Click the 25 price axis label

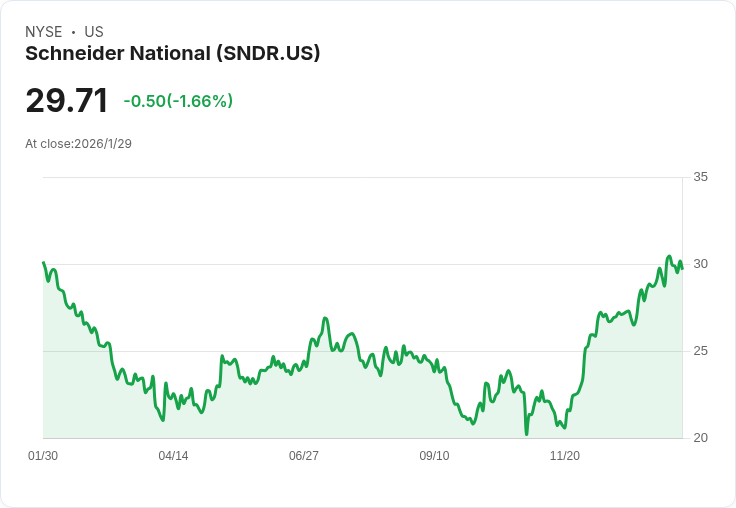[700, 351]
